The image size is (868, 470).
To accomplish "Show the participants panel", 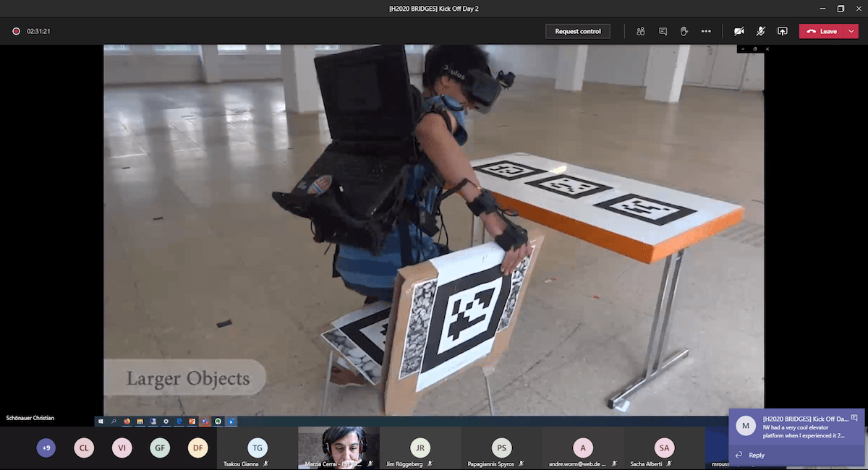I will [641, 31].
